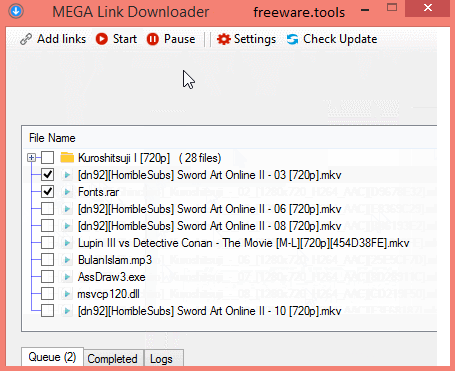Select the msvcp120.dll file name

pyautogui.click(x=109, y=294)
